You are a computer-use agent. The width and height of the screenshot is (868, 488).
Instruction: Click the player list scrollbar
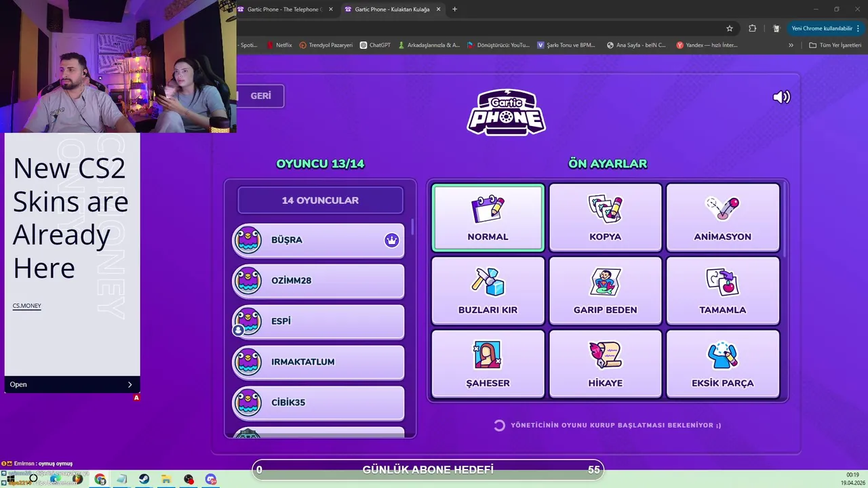coord(412,228)
